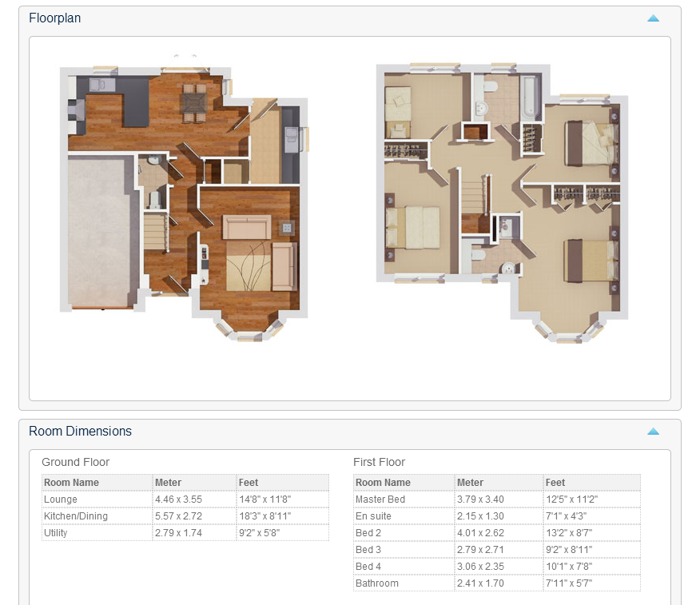This screenshot has width=700, height=605.
Task: Select Bed 3 feet value 9'2" x 8'11"
Action: [x=569, y=550]
